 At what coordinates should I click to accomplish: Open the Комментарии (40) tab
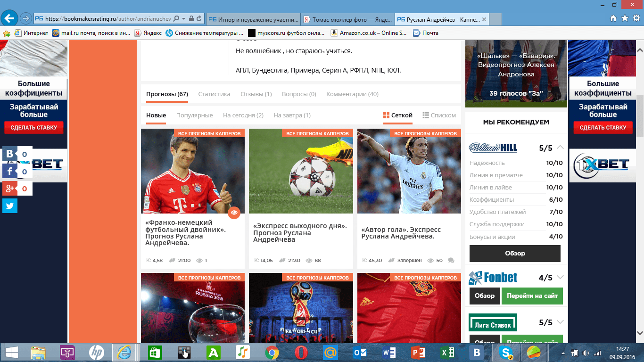click(352, 94)
